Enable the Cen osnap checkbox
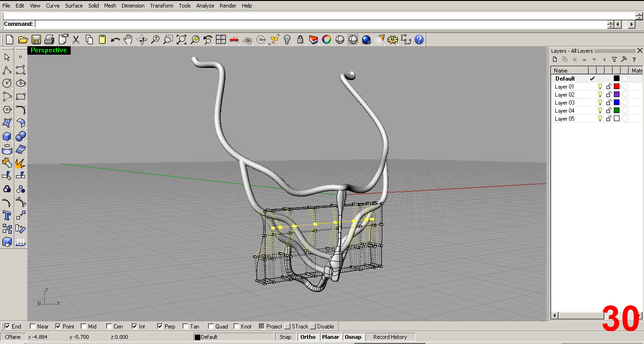Image resolution: width=644 pixels, height=344 pixels. [109, 326]
